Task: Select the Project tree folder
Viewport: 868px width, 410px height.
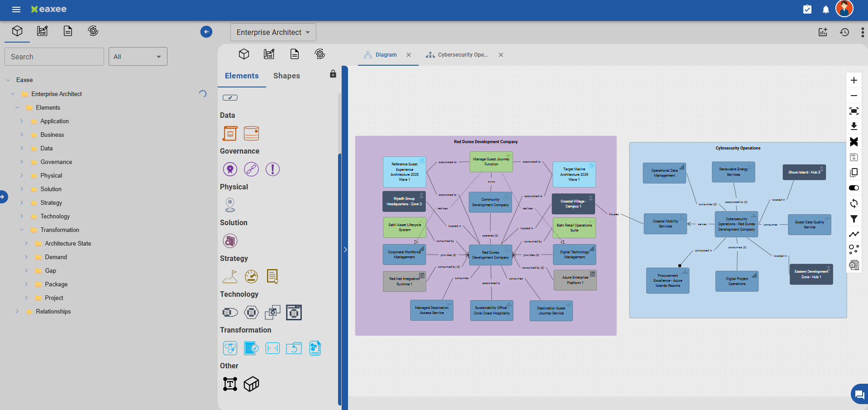Action: tap(54, 298)
